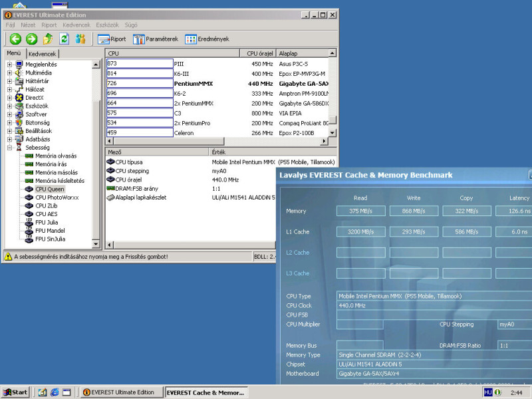Select Memória olvasás benchmark
This screenshot has width=532, height=399.
pyautogui.click(x=56, y=156)
